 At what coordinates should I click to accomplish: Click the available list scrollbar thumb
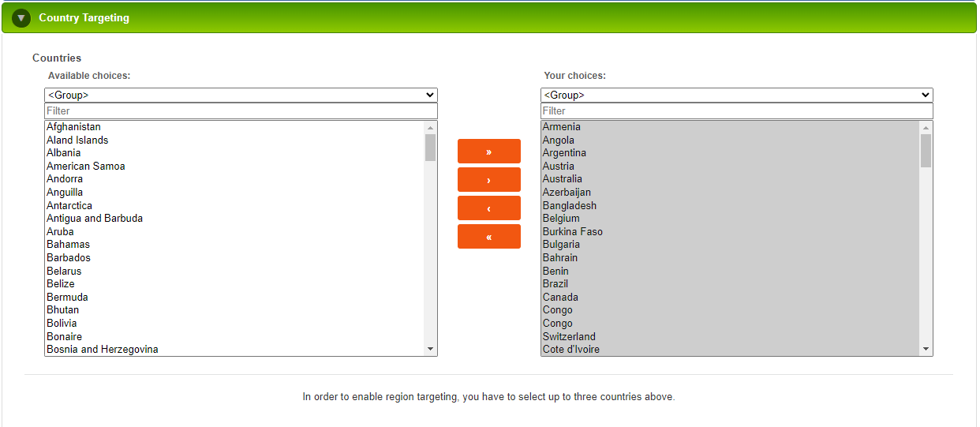pos(430,148)
